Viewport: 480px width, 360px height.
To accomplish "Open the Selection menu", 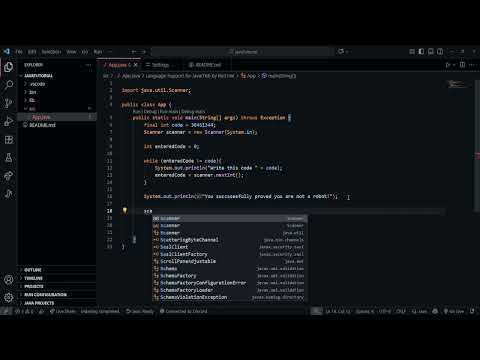I will [51, 52].
